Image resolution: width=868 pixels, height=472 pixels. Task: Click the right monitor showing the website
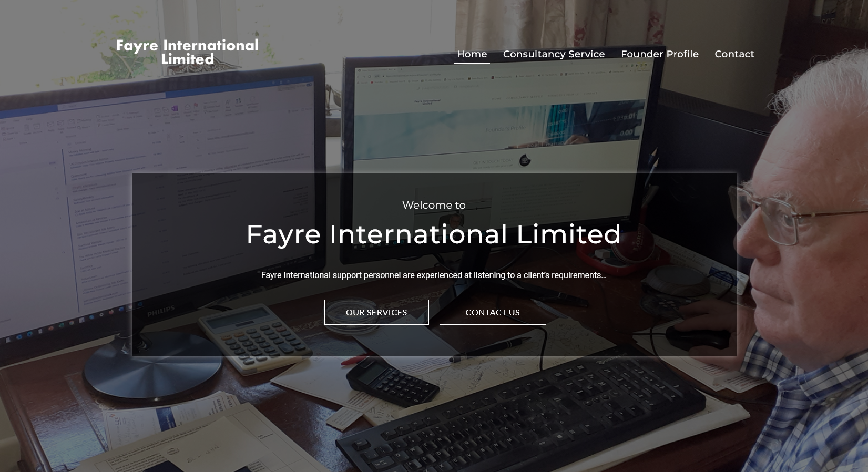tap(499, 121)
